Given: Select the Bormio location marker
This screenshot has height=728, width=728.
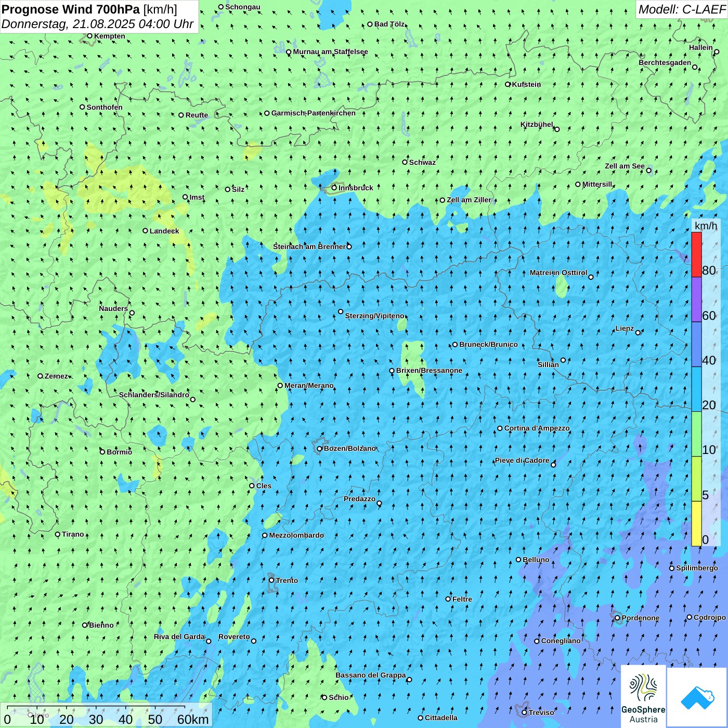Looking at the screenshot, I should (102, 452).
